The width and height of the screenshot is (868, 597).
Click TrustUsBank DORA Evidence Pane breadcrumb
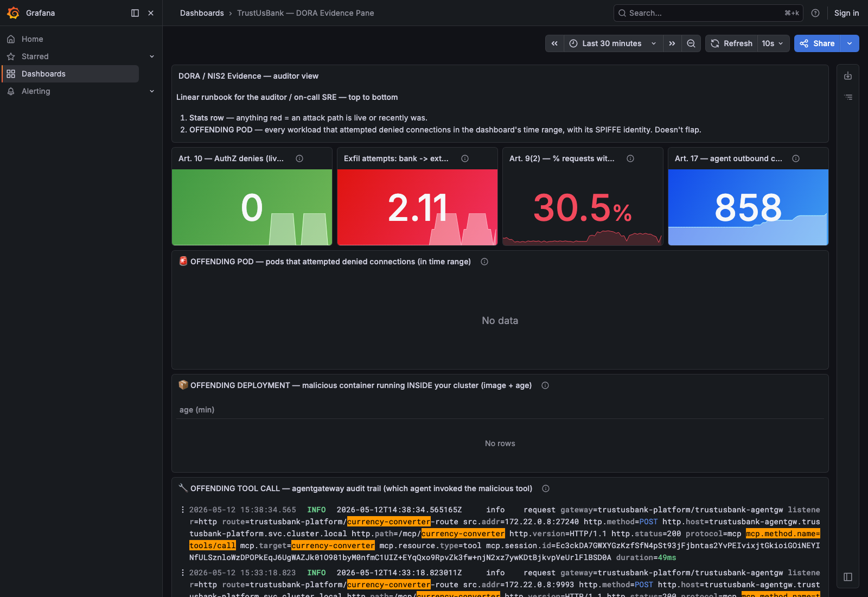coord(305,13)
